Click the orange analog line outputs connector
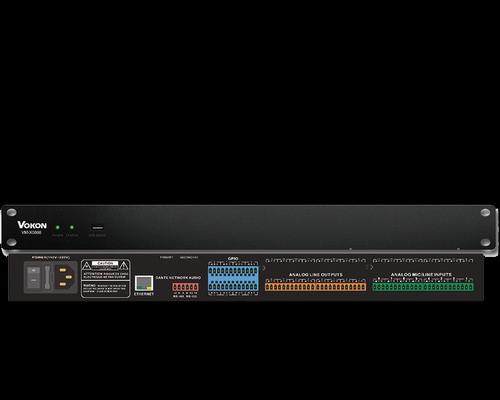 (315, 287)
